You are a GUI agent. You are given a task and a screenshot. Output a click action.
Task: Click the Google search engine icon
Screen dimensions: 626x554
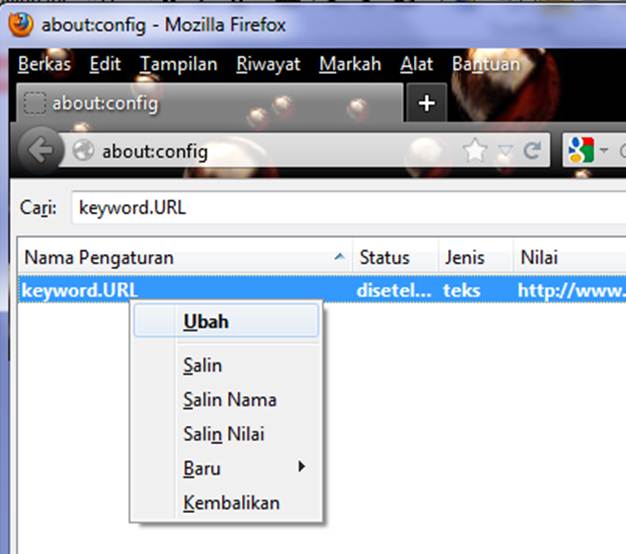(x=581, y=150)
